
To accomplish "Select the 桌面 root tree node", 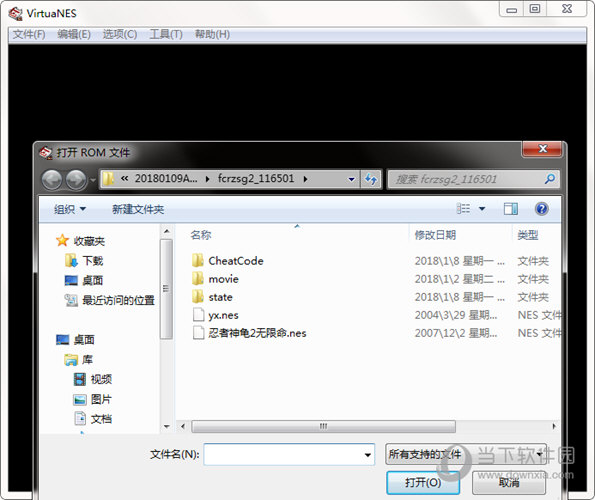I will (84, 340).
